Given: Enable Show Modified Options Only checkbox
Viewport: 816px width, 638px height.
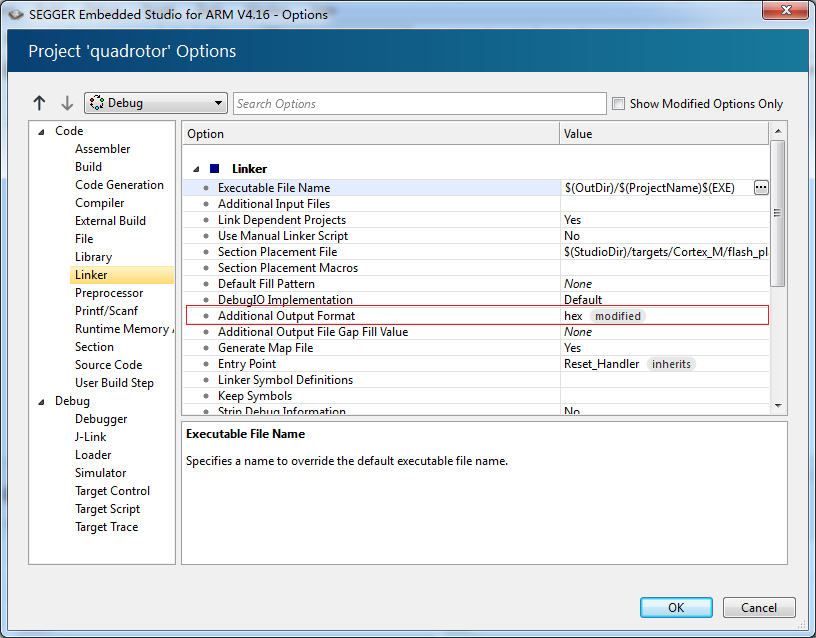Looking at the screenshot, I should click(x=618, y=104).
